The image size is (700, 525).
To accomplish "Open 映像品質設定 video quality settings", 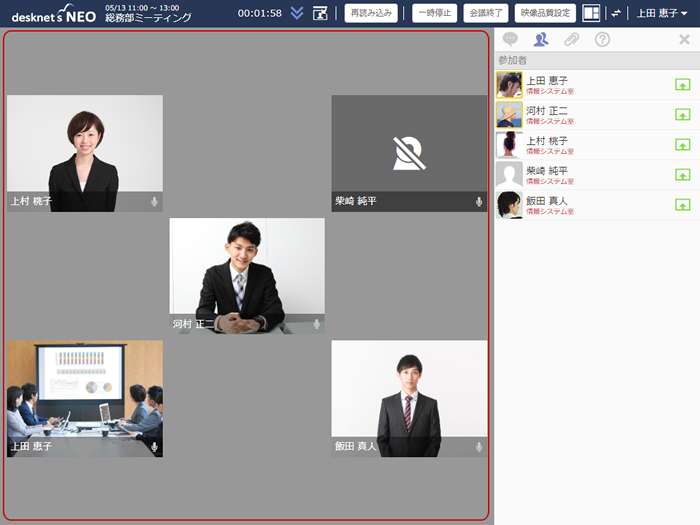I will click(x=545, y=13).
